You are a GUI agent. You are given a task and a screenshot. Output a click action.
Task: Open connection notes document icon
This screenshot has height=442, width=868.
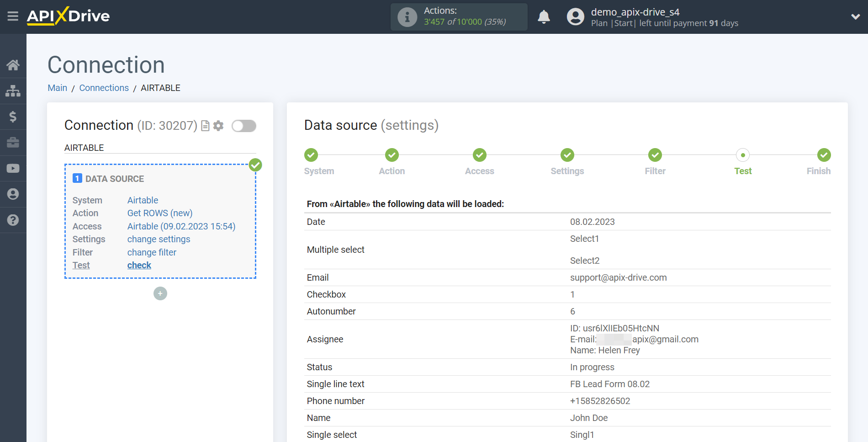(206, 126)
